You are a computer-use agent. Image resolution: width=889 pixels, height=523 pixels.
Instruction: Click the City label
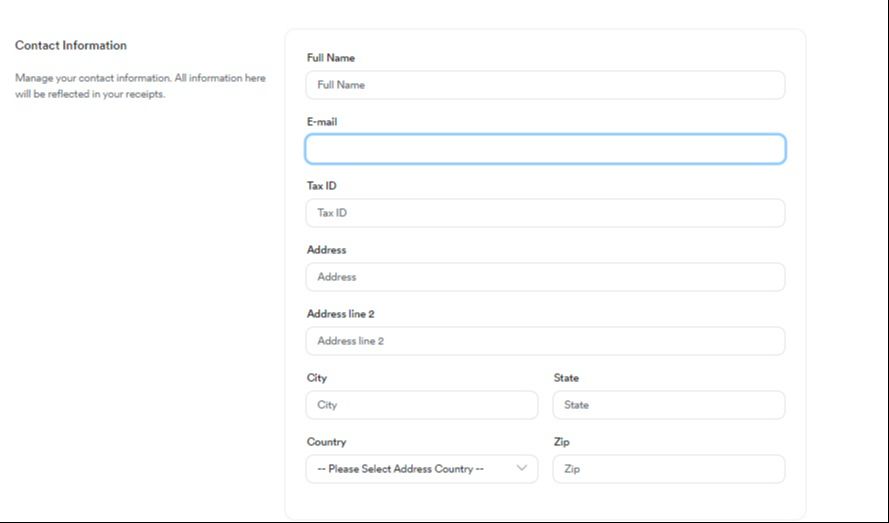coord(316,378)
